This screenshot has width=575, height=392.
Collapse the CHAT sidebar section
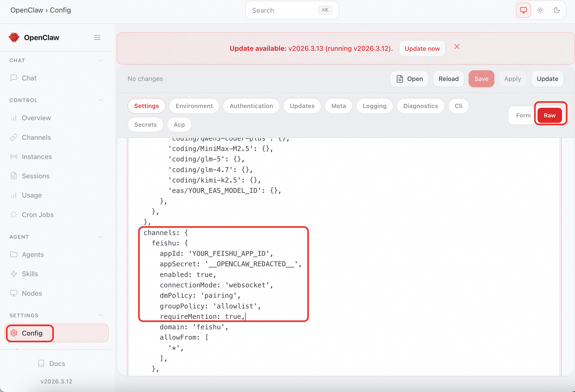click(100, 60)
